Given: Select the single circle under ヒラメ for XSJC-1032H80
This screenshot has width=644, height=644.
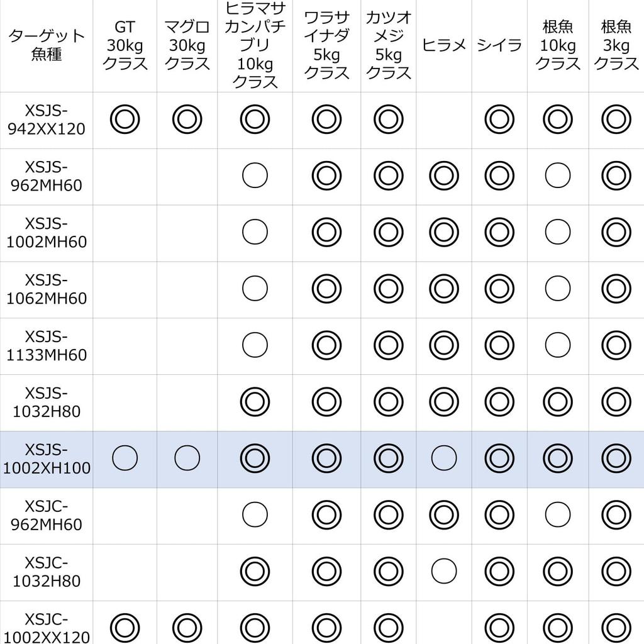Looking at the screenshot, I should click(x=444, y=571).
